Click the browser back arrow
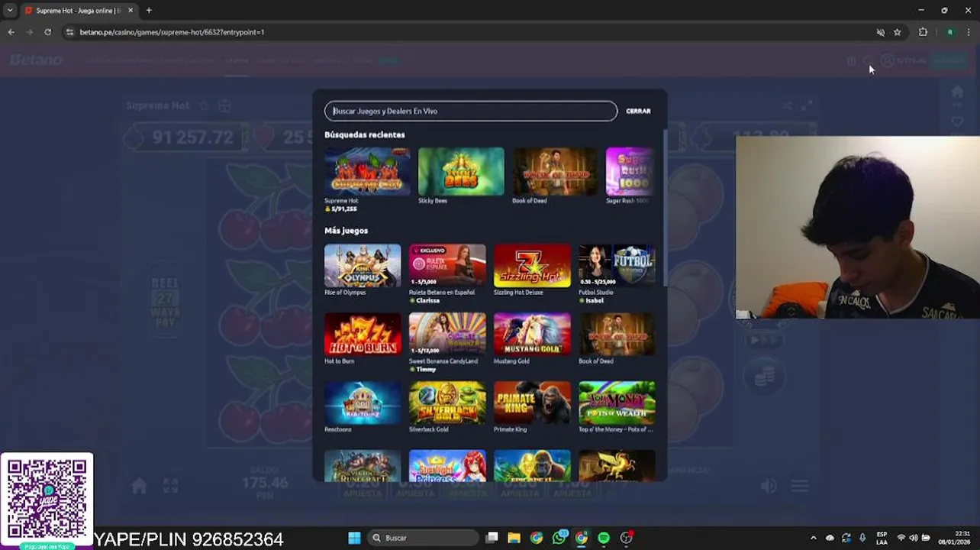Image resolution: width=980 pixels, height=550 pixels. pyautogui.click(x=11, y=32)
